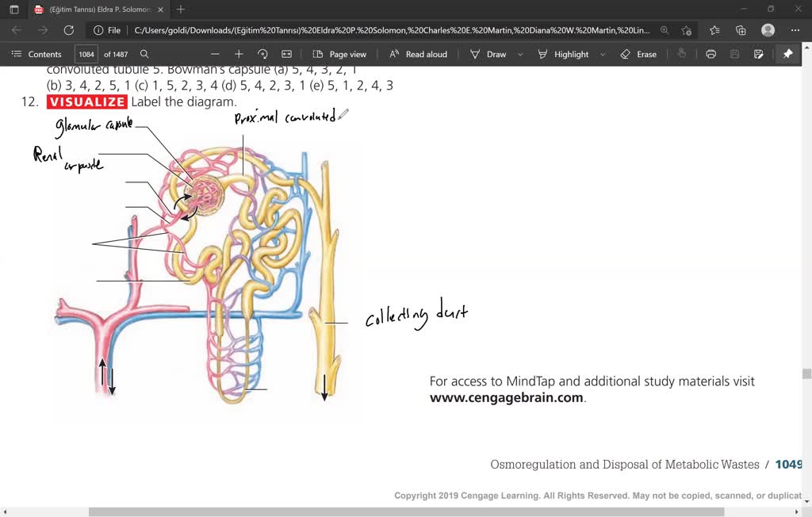Open Edge settings and more menu
The width and height of the screenshot is (812, 517).
795,30
